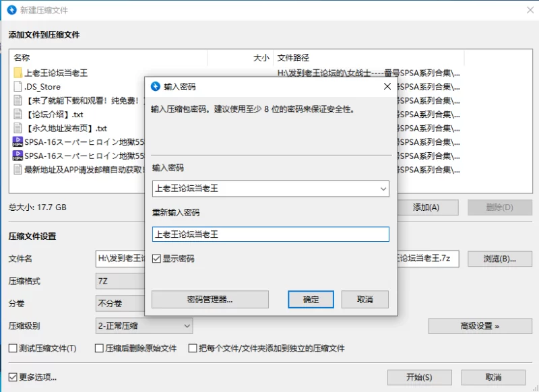The image size is (539, 392).
Task: Click the 确定 button
Action: pos(311,299)
